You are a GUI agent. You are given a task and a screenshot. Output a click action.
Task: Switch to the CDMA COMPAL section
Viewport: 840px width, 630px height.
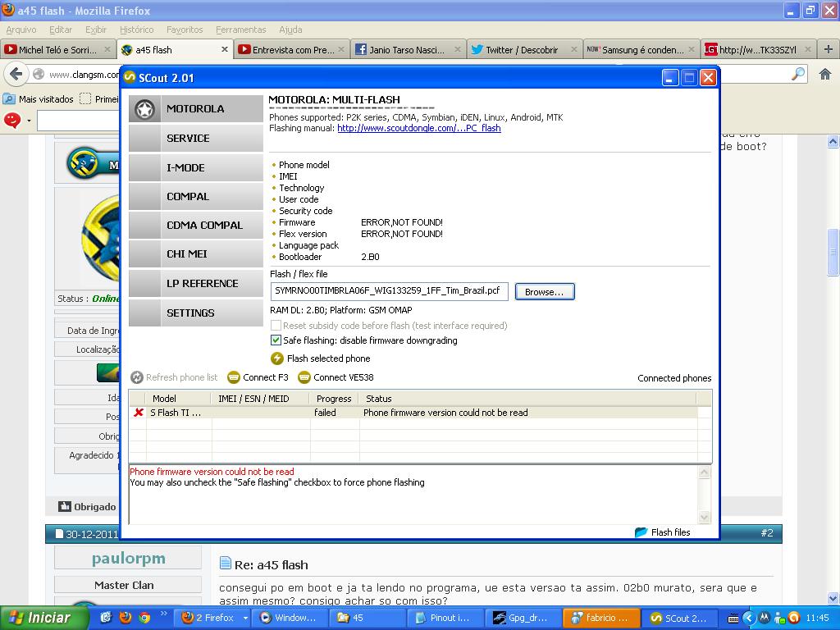coord(196,226)
